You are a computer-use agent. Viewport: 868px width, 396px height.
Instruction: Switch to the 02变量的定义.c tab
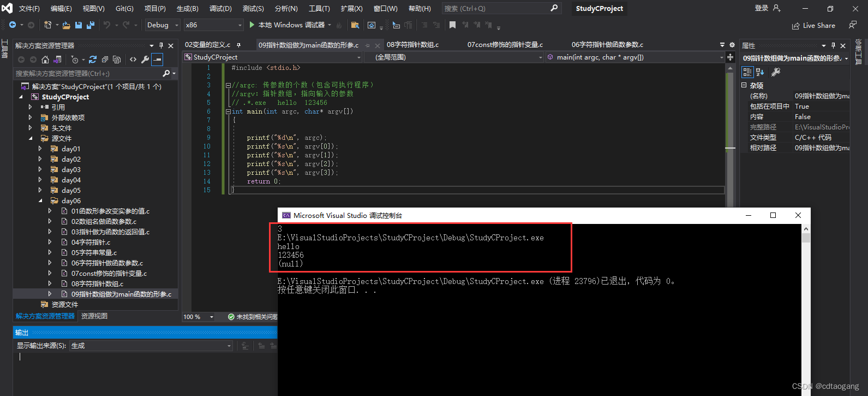[x=207, y=45]
